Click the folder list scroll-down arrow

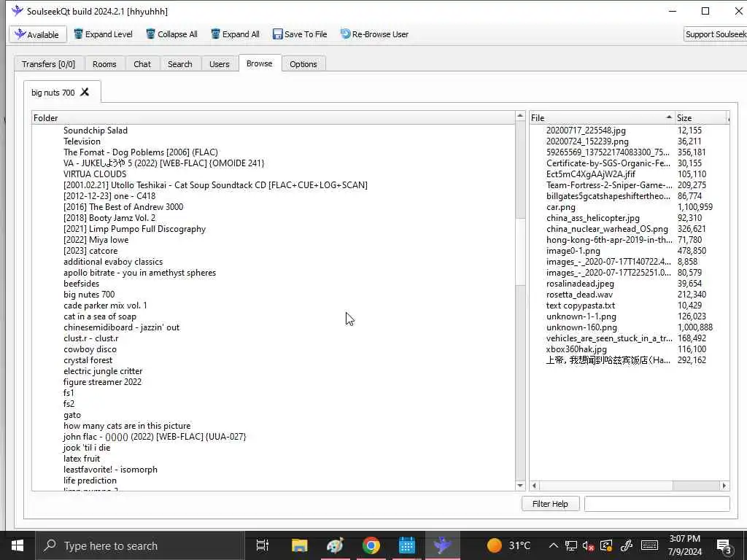pos(520,485)
